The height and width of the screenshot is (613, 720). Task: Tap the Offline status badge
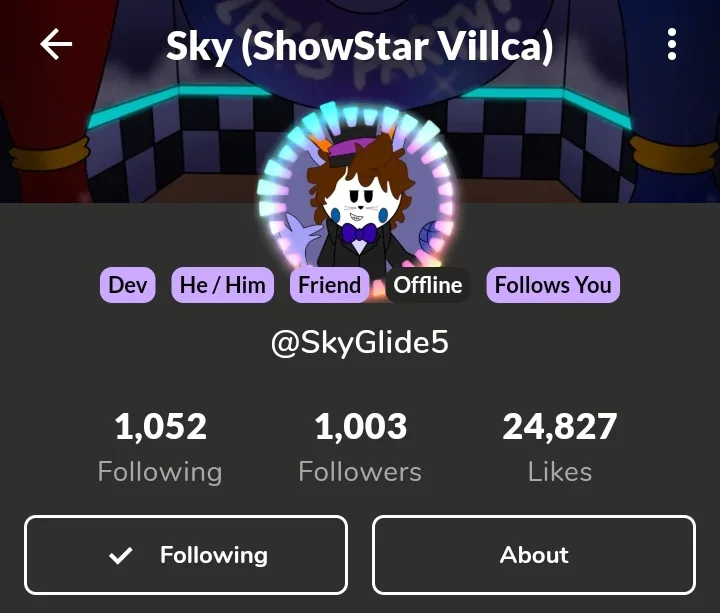point(428,285)
